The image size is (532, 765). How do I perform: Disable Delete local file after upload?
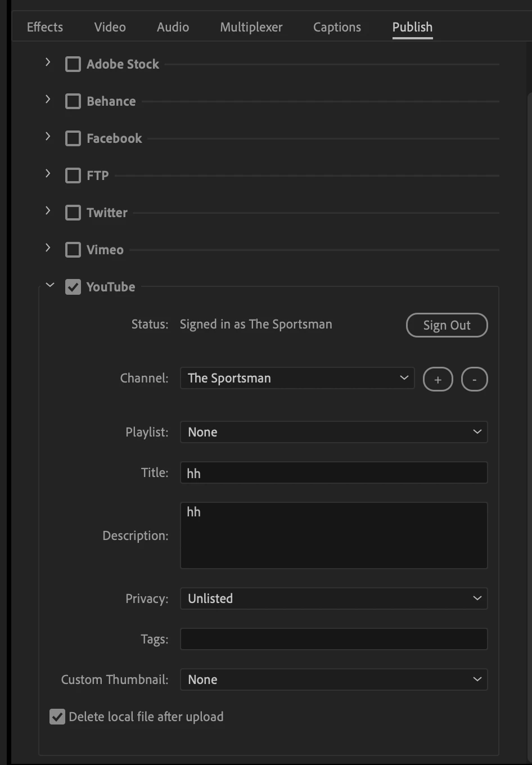click(57, 717)
